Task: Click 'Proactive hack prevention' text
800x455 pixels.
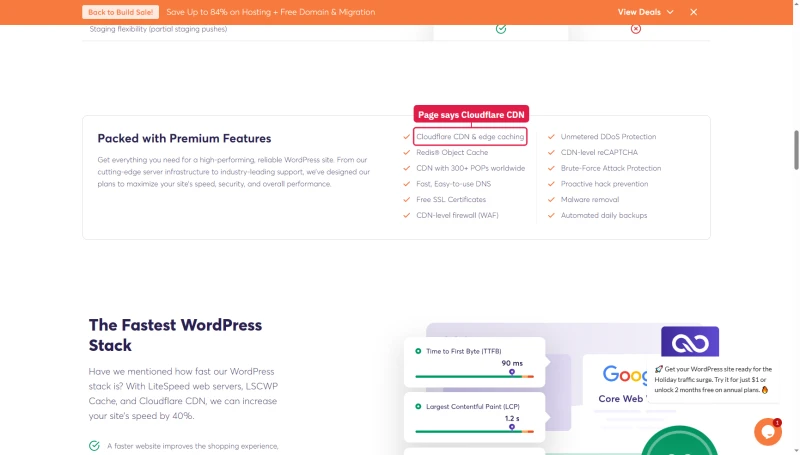Action: (x=604, y=184)
